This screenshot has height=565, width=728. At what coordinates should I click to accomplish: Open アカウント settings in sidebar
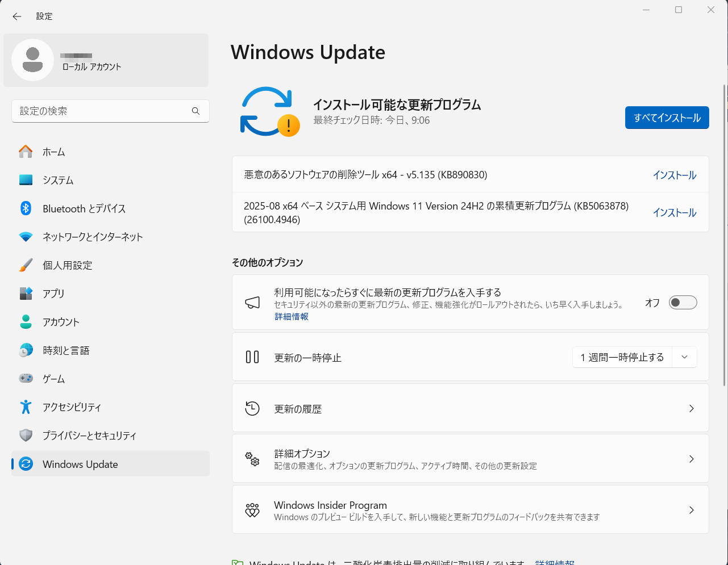[x=110, y=322]
